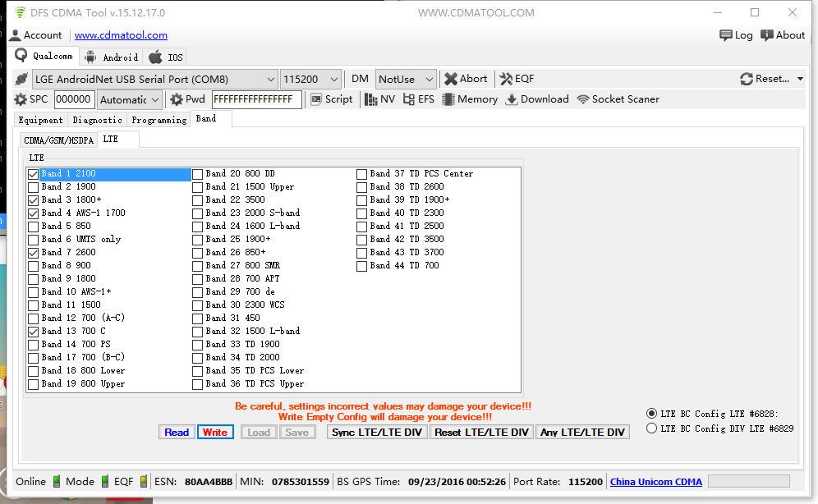The image size is (818, 504).
Task: Check Band 41 TD 2500
Action: point(361,227)
